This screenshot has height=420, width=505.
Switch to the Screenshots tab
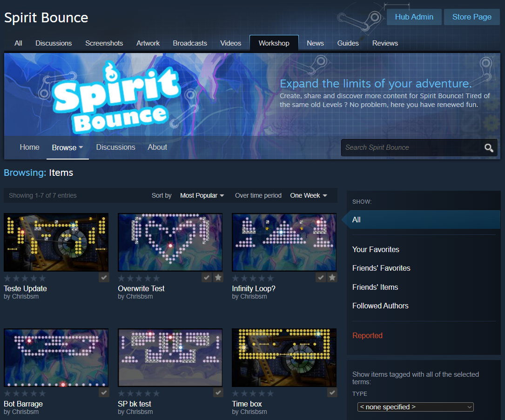(104, 43)
